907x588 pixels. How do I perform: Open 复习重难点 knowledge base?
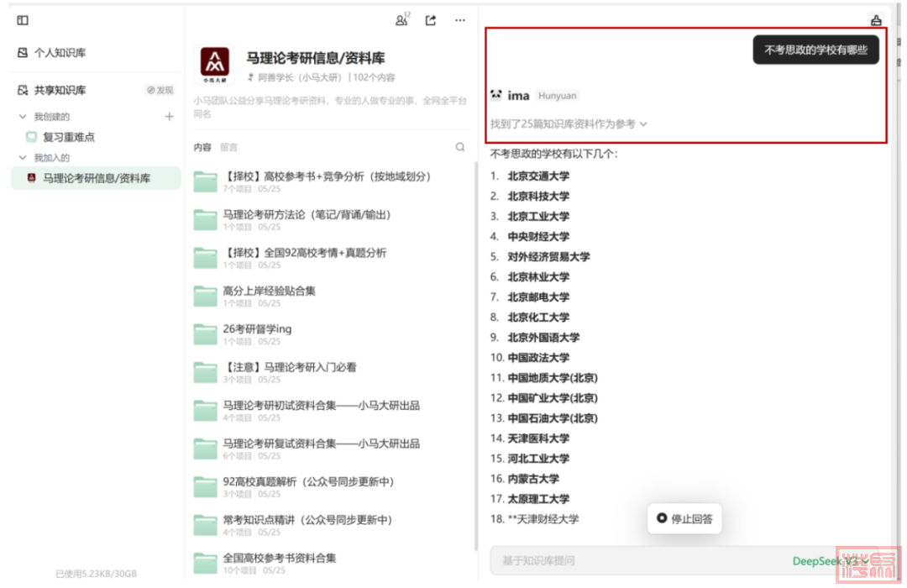[x=60, y=137]
